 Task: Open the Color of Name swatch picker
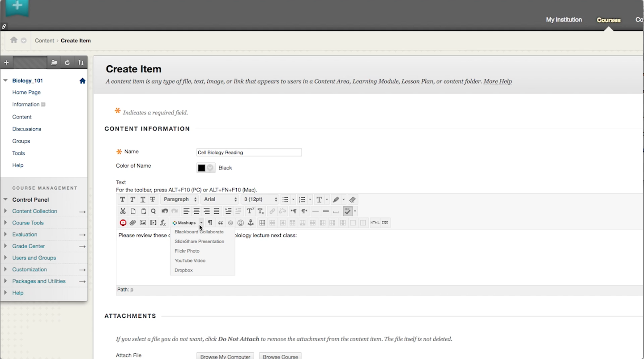(x=206, y=168)
